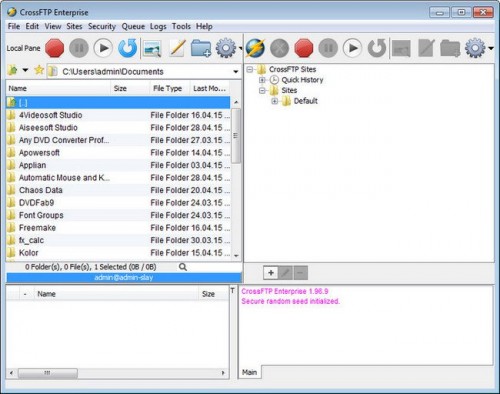The image size is (500, 394).
Task: Collapse the Sites tree node
Action: (x=262, y=90)
